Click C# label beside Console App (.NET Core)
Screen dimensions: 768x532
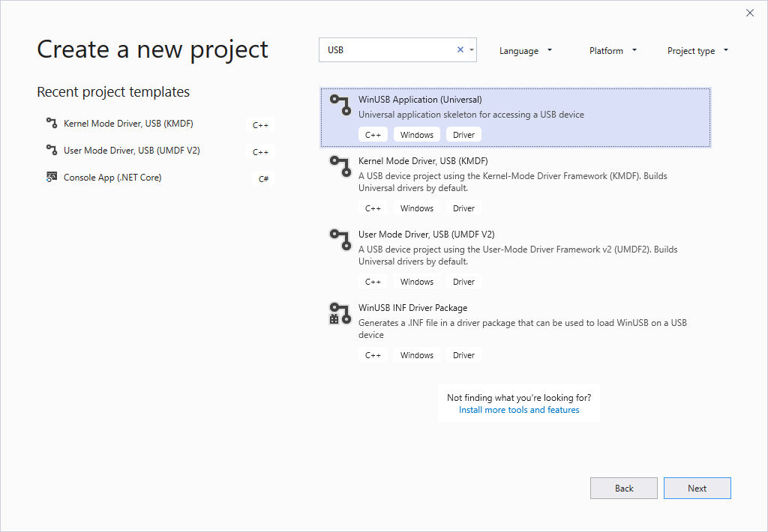tap(263, 178)
